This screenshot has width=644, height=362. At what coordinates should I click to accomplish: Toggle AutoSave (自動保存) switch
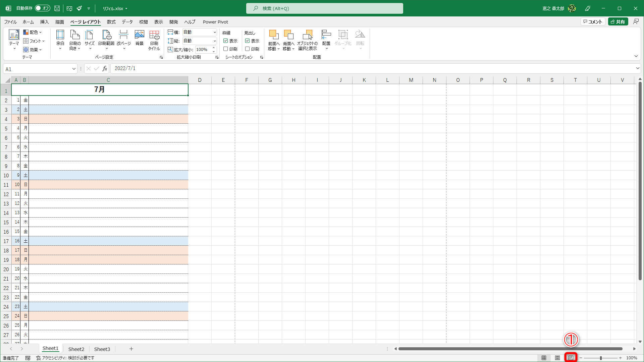coord(43,8)
